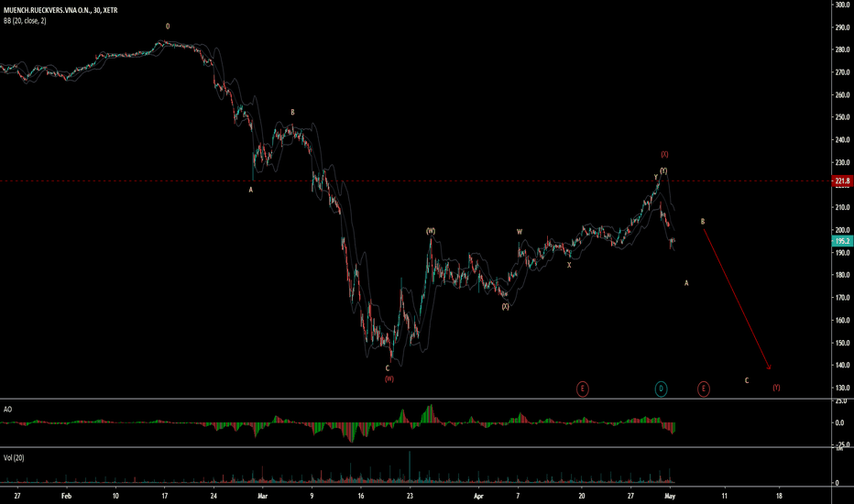Click the 240.0 price axis label

tap(843, 139)
